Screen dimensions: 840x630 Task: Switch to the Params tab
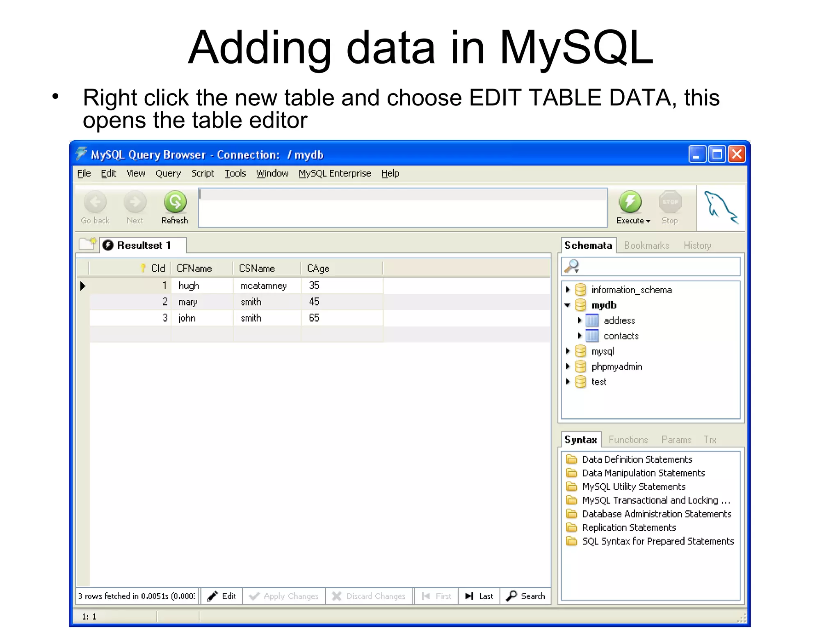pyautogui.click(x=676, y=440)
